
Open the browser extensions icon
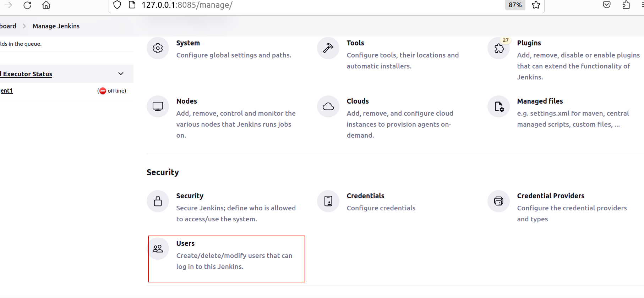[x=626, y=5]
